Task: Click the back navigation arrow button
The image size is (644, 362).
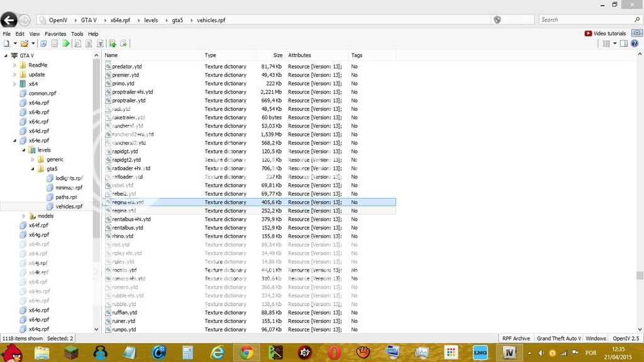Action: coord(9,20)
